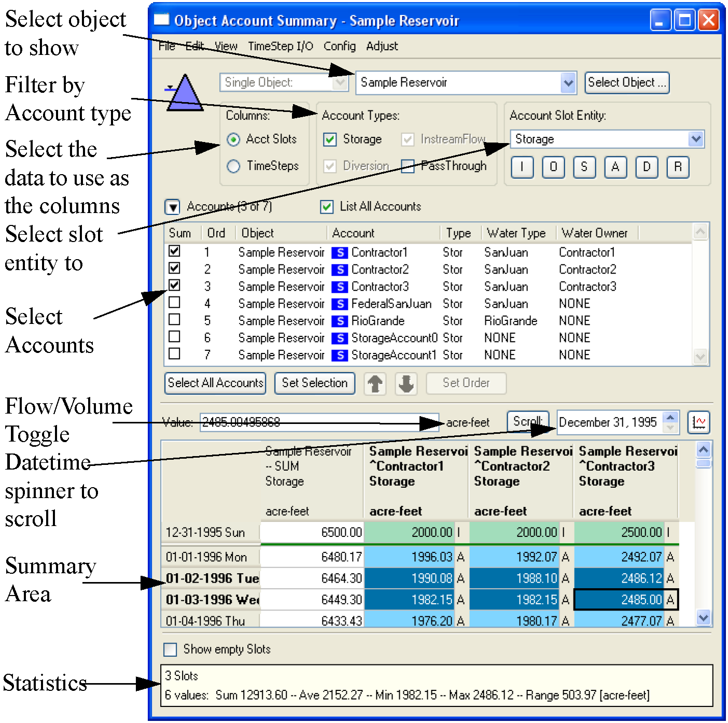Open the Config menu
The height and width of the screenshot is (723, 728).
tap(340, 46)
